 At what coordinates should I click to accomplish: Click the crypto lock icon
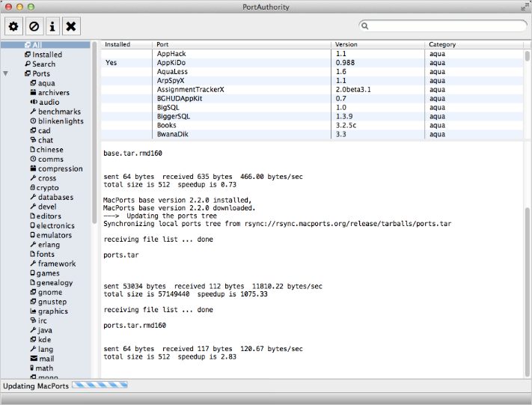pos(33,187)
